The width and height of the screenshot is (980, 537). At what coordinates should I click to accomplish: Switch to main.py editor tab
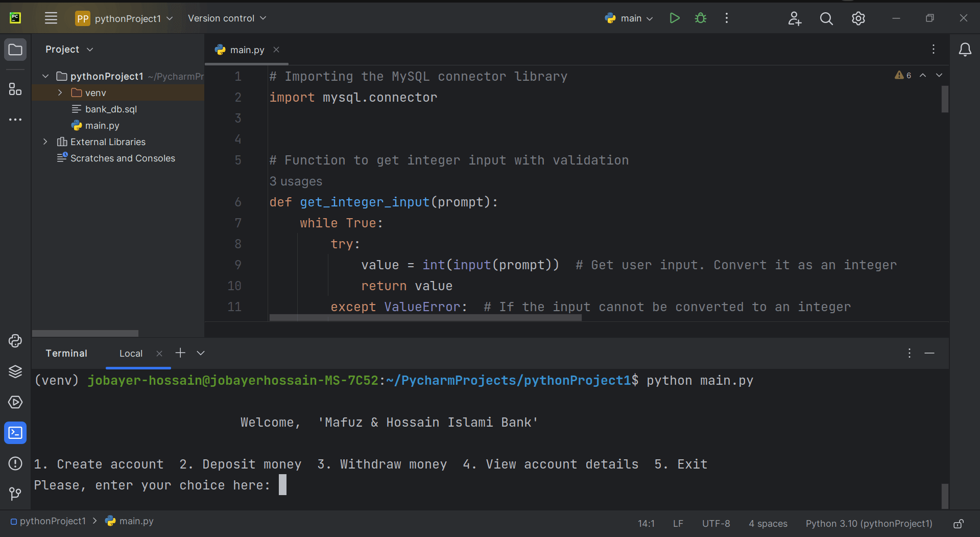(x=247, y=50)
